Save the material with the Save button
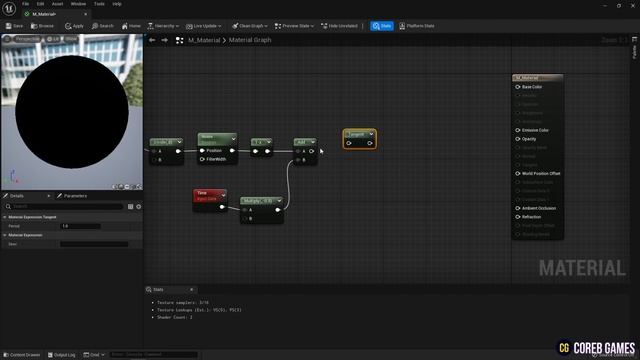This screenshot has width=640, height=360. [14, 26]
